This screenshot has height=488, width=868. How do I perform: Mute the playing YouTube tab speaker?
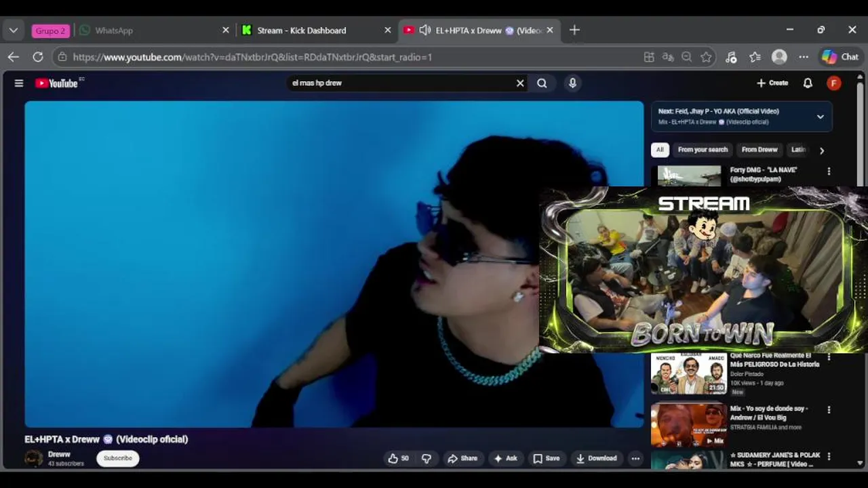[425, 30]
